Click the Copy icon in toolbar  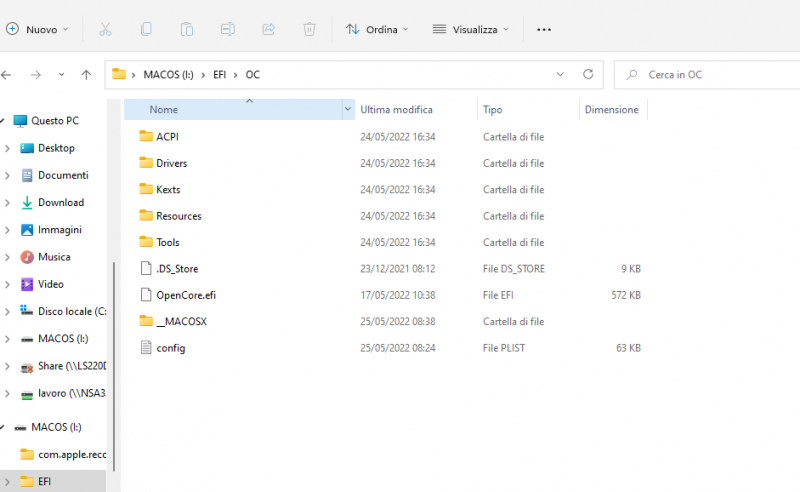click(146, 29)
